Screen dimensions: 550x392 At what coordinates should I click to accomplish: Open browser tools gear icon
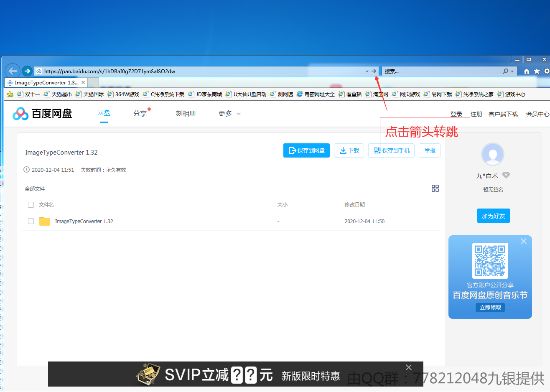547,71
